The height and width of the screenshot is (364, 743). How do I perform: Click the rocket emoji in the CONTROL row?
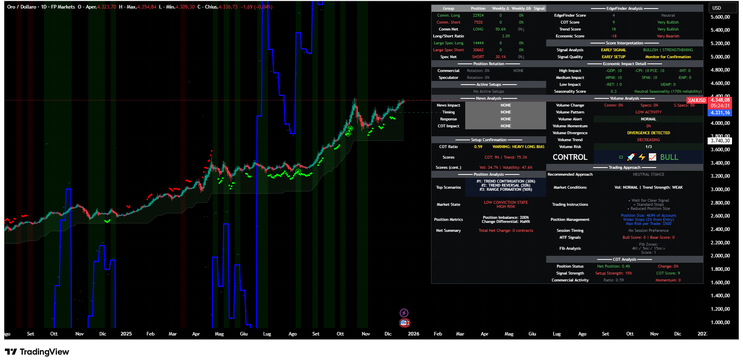(x=630, y=157)
